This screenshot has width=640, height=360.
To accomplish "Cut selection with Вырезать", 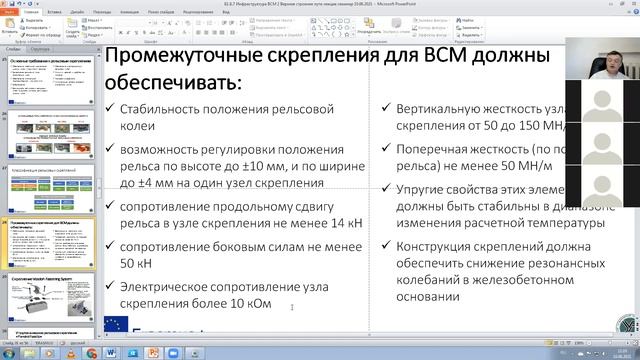I will coord(32,20).
